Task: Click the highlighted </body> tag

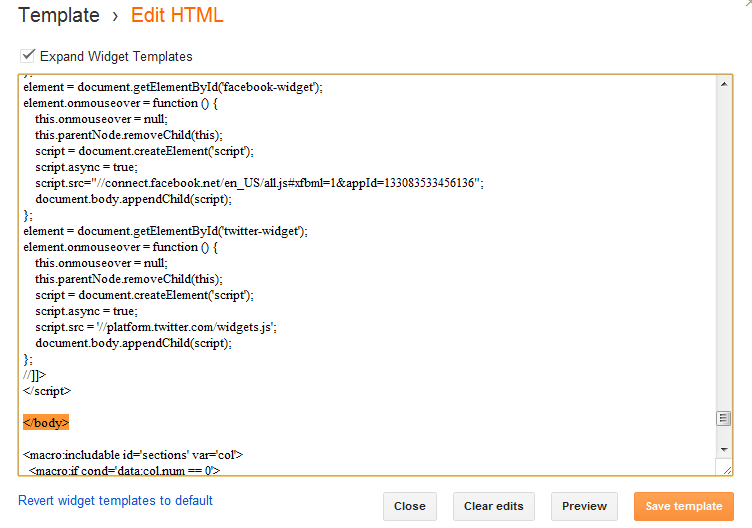Action: 46,423
